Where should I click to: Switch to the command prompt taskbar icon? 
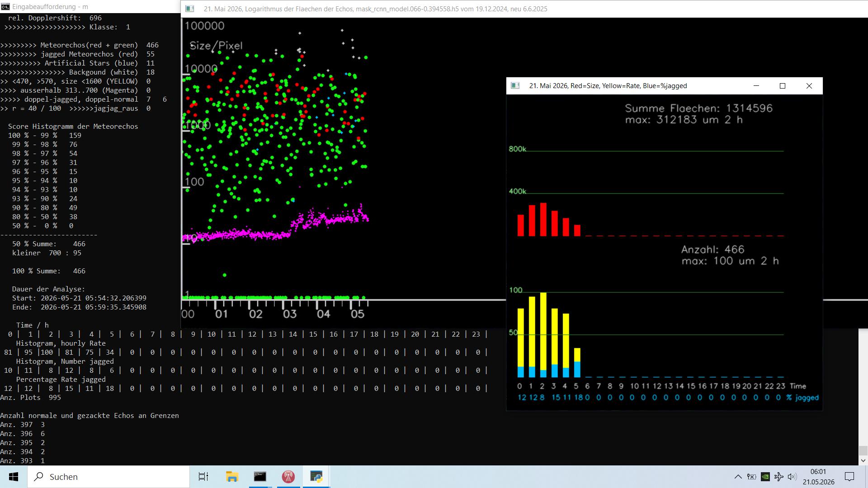pos(260,477)
